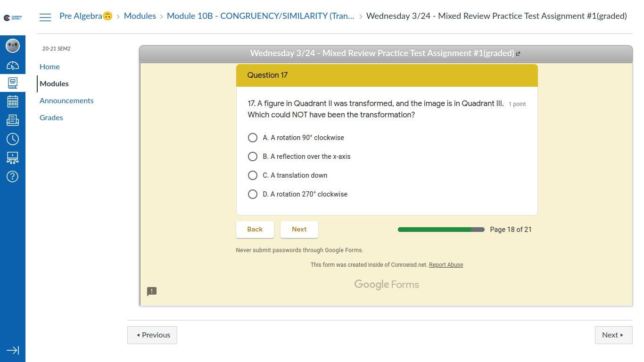Select answer C, a translation down

[x=253, y=175]
